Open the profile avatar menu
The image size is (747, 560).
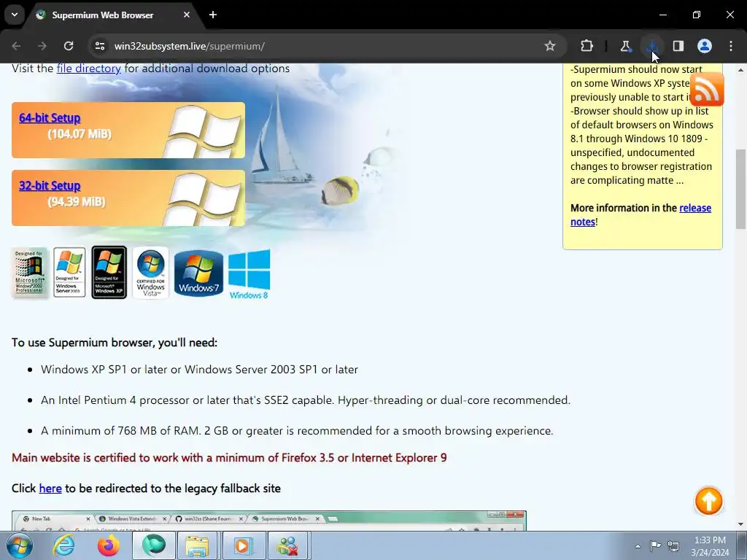(705, 46)
